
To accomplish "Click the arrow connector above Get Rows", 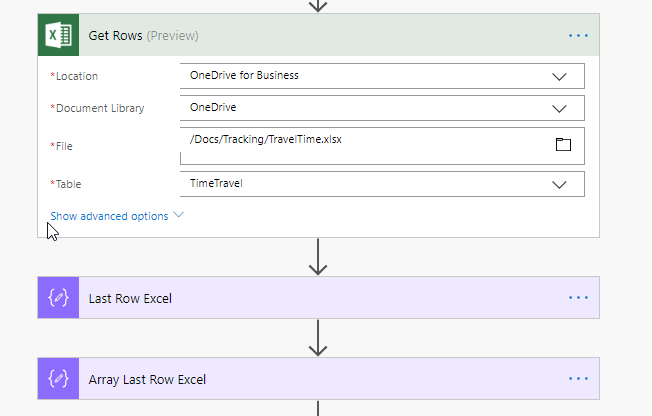I will pyautogui.click(x=318, y=5).
